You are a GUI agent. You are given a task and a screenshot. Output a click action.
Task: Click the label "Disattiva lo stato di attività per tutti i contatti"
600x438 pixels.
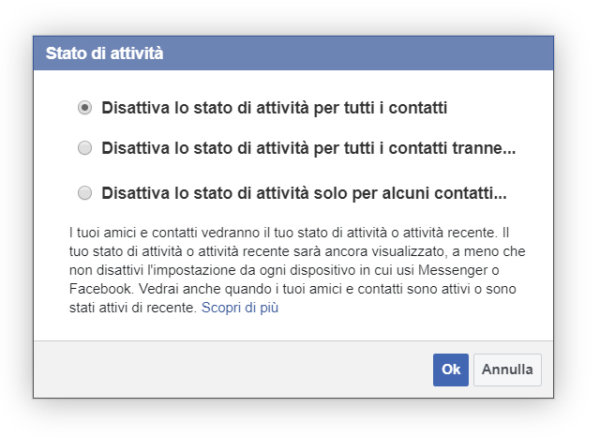coord(274,105)
